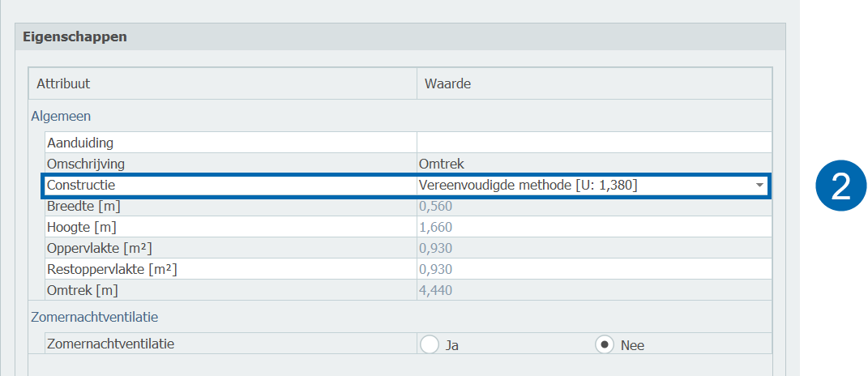Open the Constructie dropdown arrow
This screenshot has height=376, width=868.
[x=759, y=186]
